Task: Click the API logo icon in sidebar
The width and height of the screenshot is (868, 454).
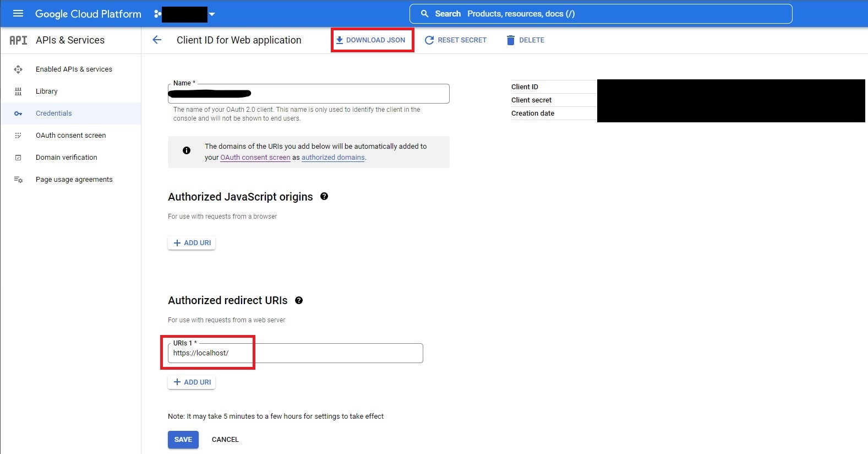Action: pyautogui.click(x=18, y=40)
